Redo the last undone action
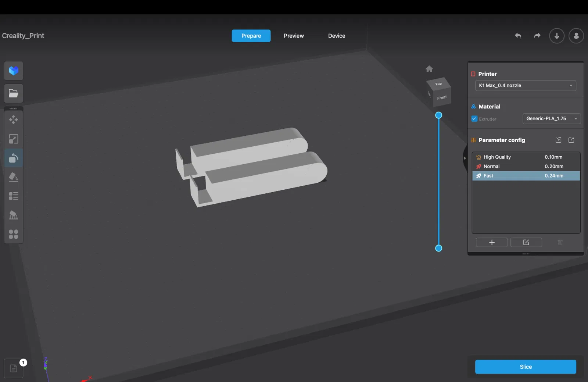This screenshot has height=382, width=588. (537, 36)
